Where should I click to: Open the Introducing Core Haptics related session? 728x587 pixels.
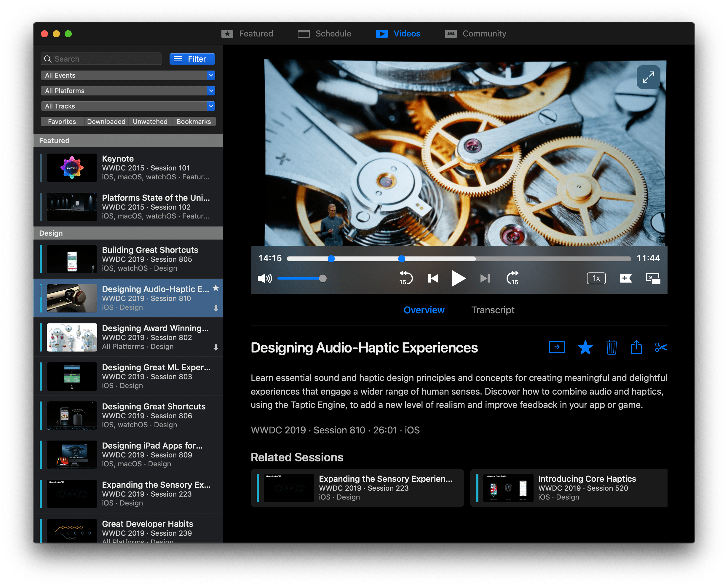tap(568, 488)
